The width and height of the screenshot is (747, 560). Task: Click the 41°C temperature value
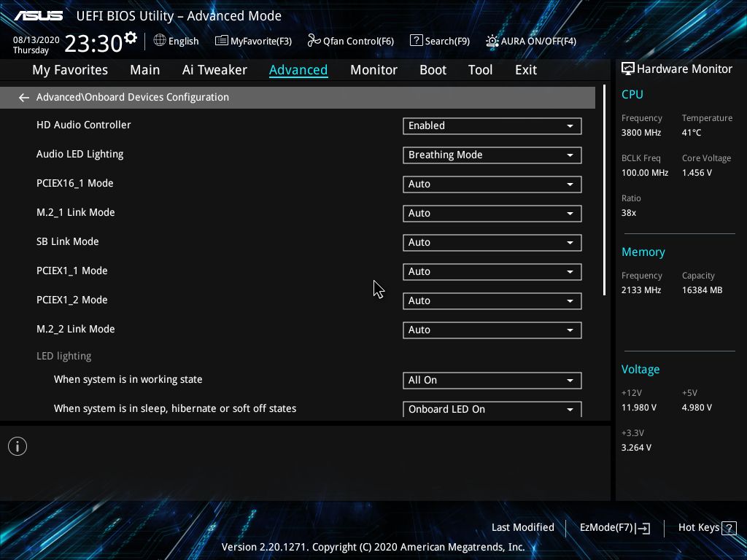(x=692, y=133)
